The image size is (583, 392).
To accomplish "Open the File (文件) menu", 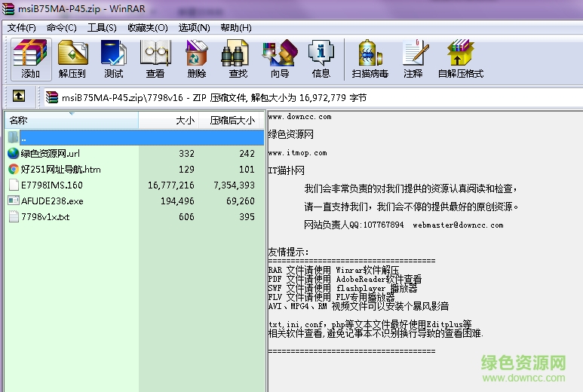I will [22, 28].
